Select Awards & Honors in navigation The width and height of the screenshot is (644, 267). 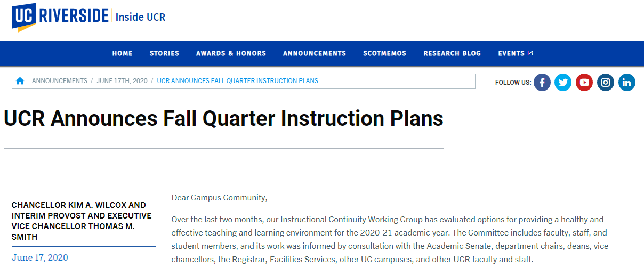click(x=231, y=53)
